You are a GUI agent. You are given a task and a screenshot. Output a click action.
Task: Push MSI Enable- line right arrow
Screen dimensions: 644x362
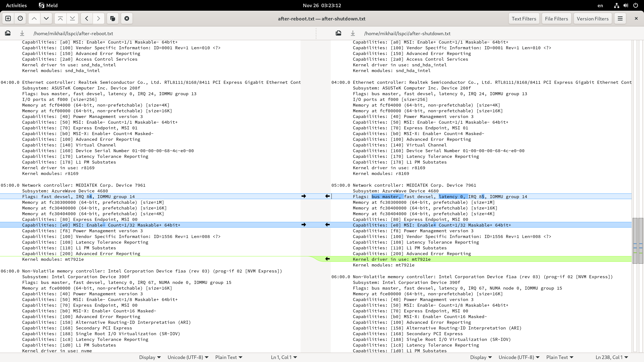pos(304,225)
